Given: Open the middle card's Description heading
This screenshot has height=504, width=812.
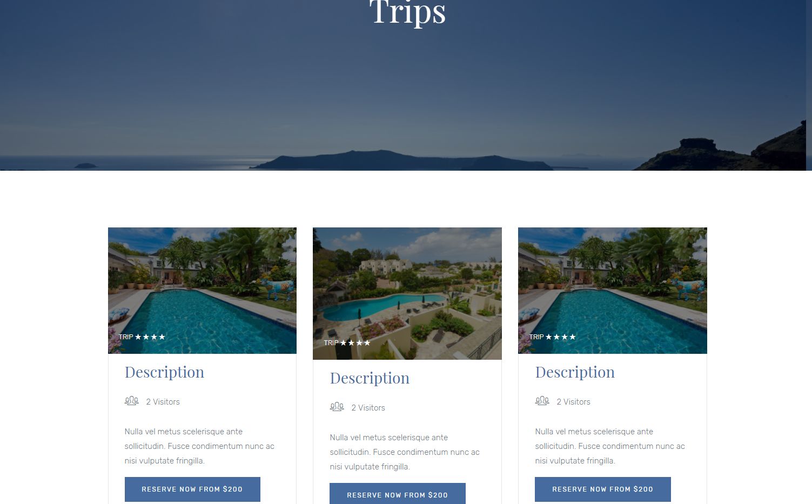Looking at the screenshot, I should (x=370, y=378).
